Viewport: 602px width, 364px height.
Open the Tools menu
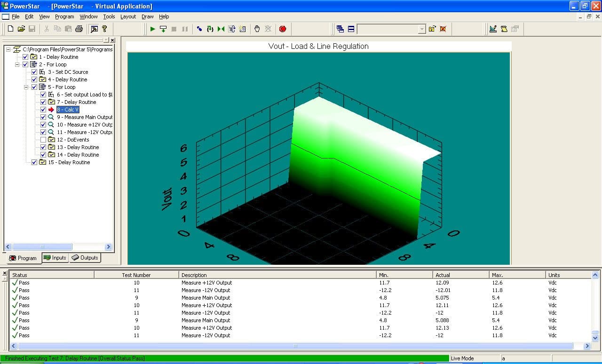109,16
